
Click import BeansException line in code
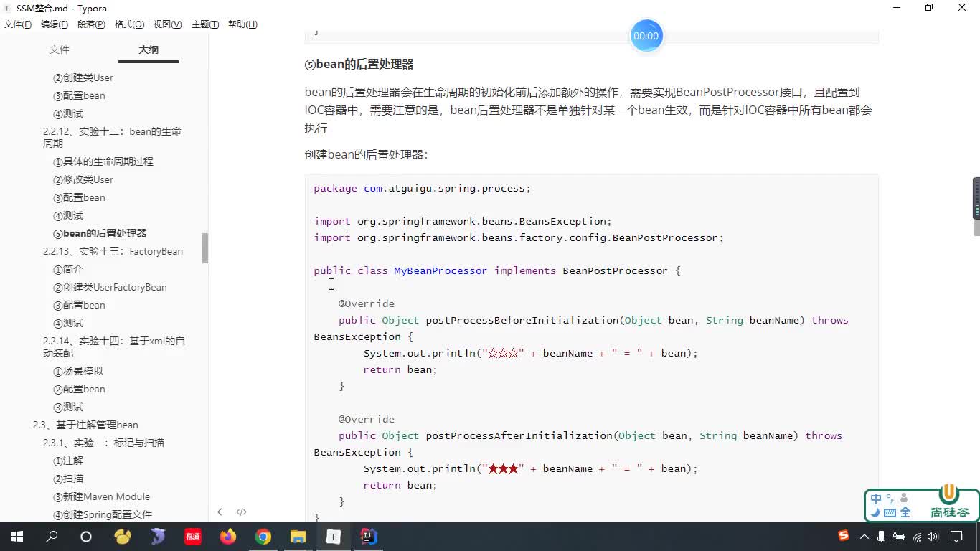[463, 221]
